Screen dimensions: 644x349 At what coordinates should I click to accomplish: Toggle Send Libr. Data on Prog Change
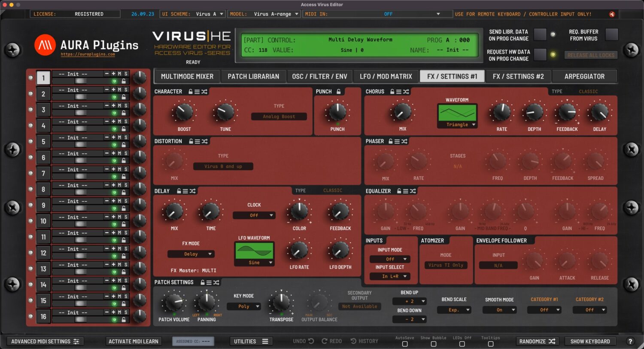pyautogui.click(x=540, y=34)
